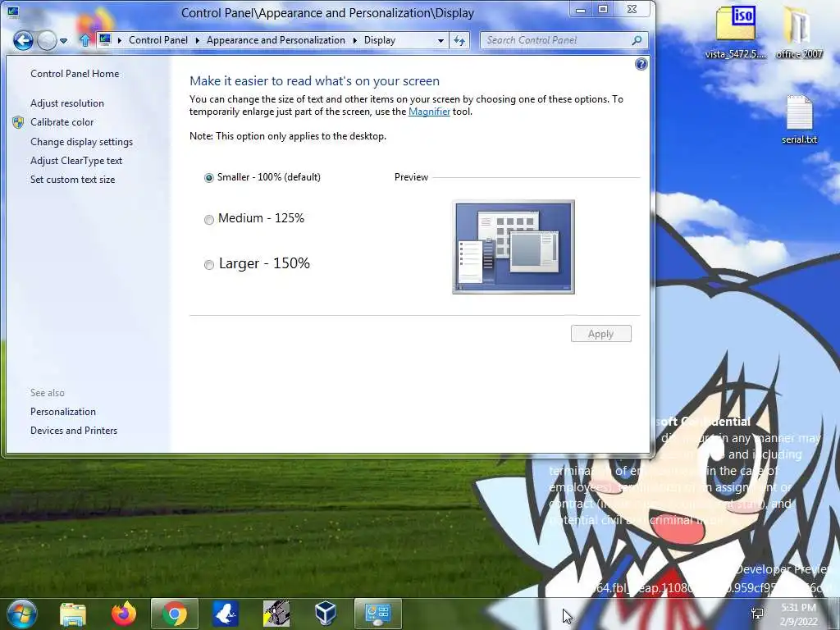Click the display Preview image

pyautogui.click(x=514, y=247)
